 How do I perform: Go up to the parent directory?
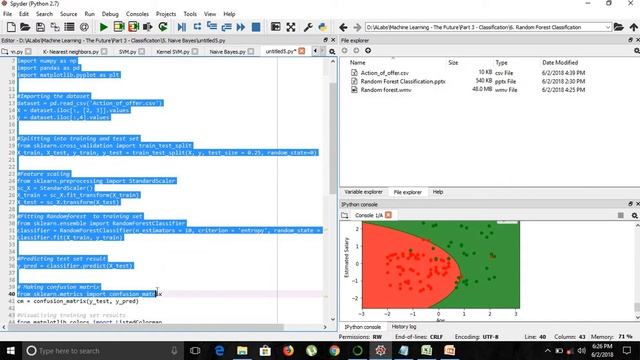[633, 27]
